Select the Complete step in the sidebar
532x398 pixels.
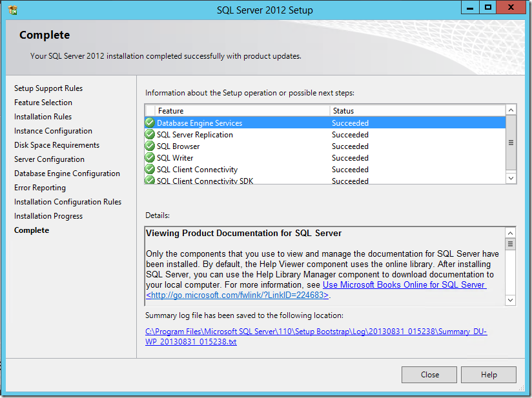(32, 230)
